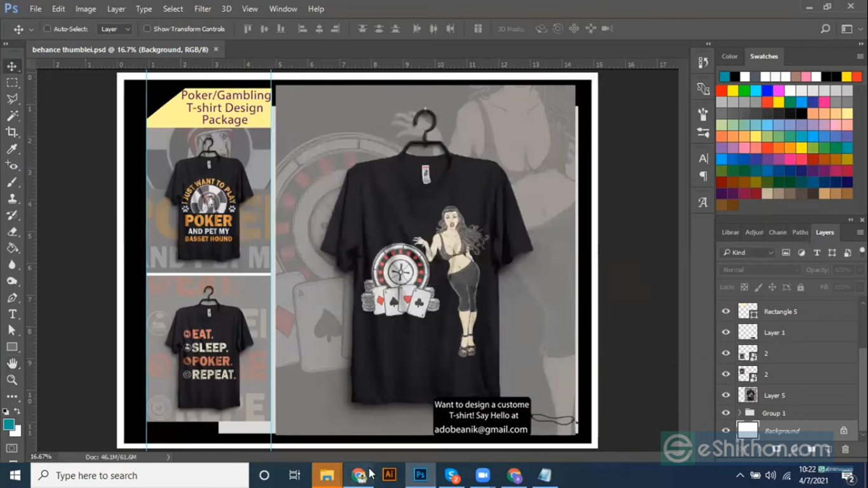Enable the Auto-Select checkbox
Image resolution: width=868 pixels, height=488 pixels.
point(47,29)
